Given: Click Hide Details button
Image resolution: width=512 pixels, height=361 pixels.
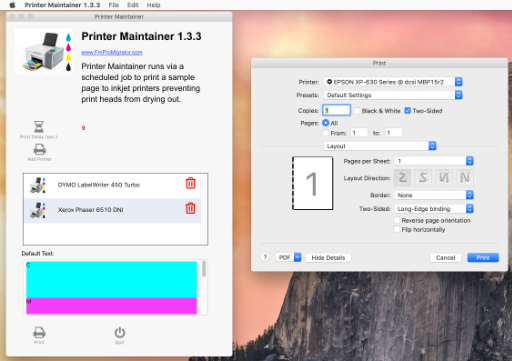Looking at the screenshot, I should (x=328, y=258).
